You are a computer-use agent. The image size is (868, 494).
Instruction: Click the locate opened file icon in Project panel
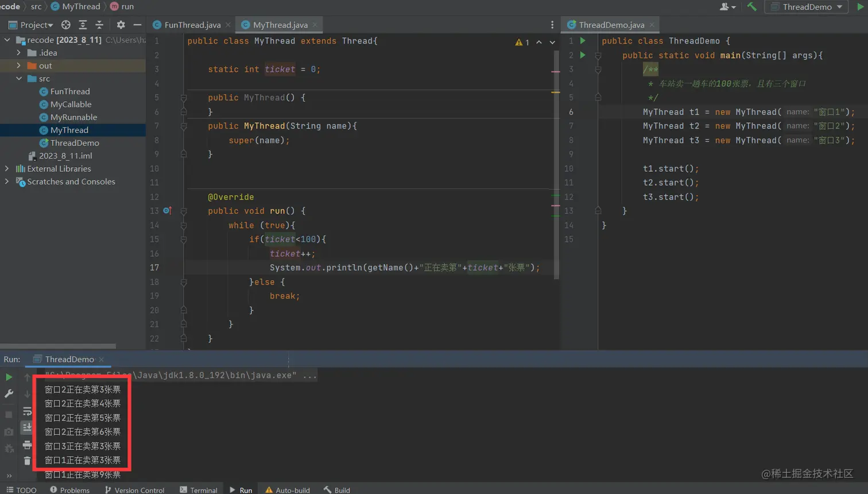click(66, 25)
